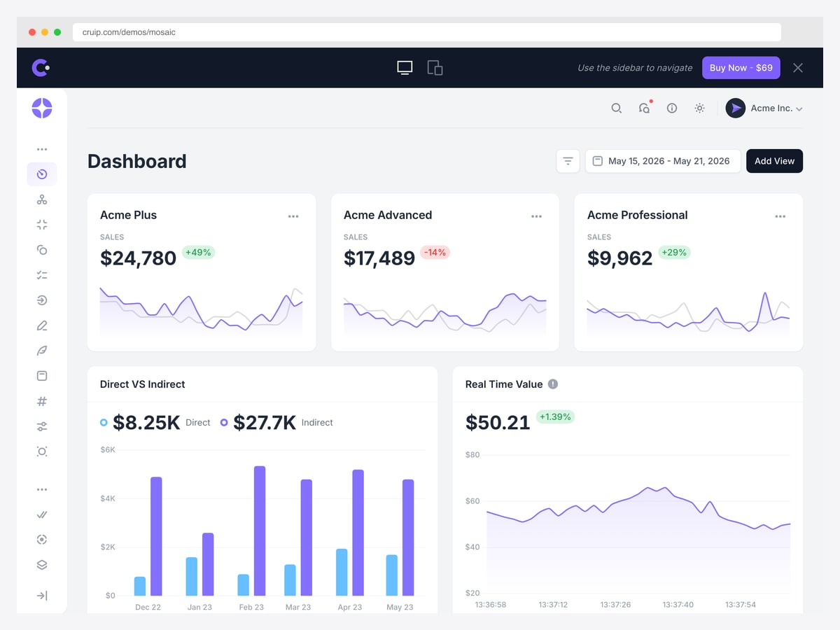Click the Dashboard page heading
The image size is (840, 630).
pyautogui.click(x=137, y=161)
